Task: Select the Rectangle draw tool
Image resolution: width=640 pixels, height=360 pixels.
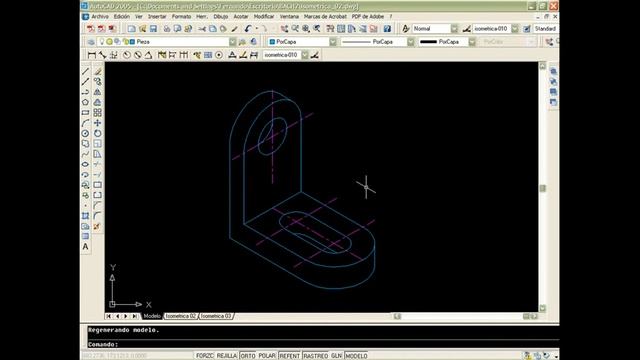Action: coord(85,113)
